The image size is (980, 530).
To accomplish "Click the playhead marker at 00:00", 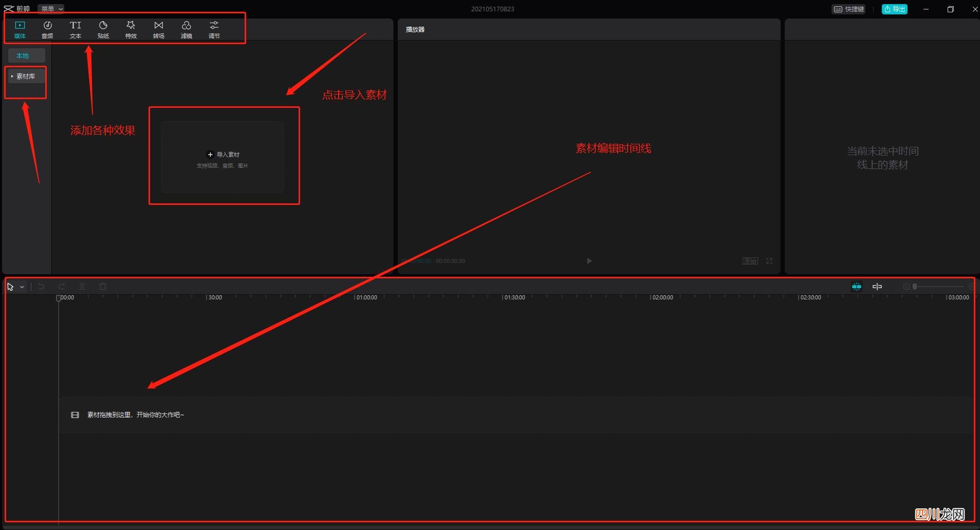I will point(59,298).
